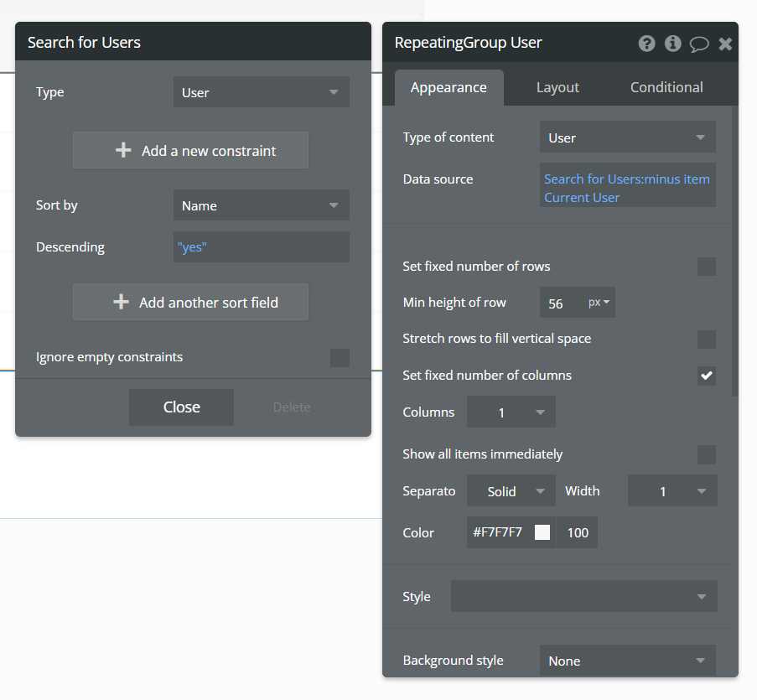Toggle Show all items immediately checkbox
Viewport: 757px width, 700px height.
click(707, 454)
